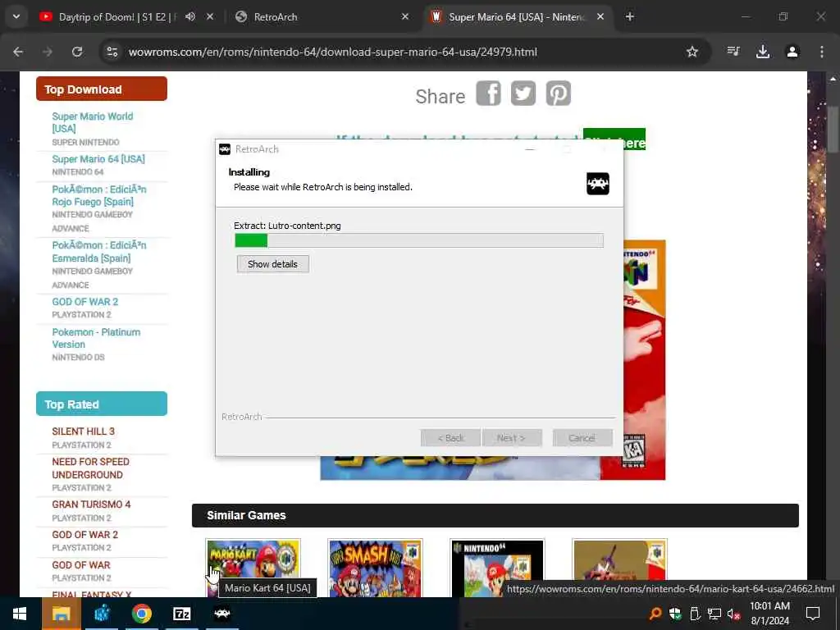This screenshot has height=630, width=840.
Task: Open a new browser tab
Action: click(630, 16)
